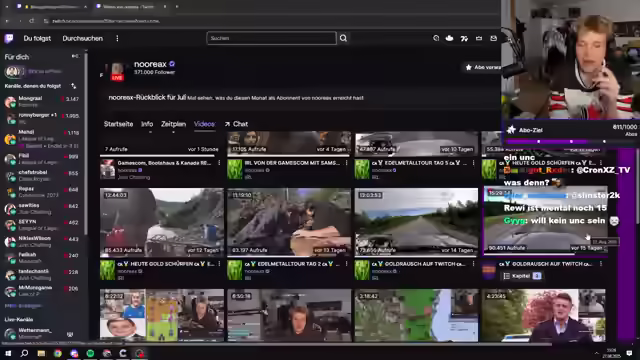The image size is (640, 360).
Task: Open File Explorer from the taskbar
Action: 41,353
